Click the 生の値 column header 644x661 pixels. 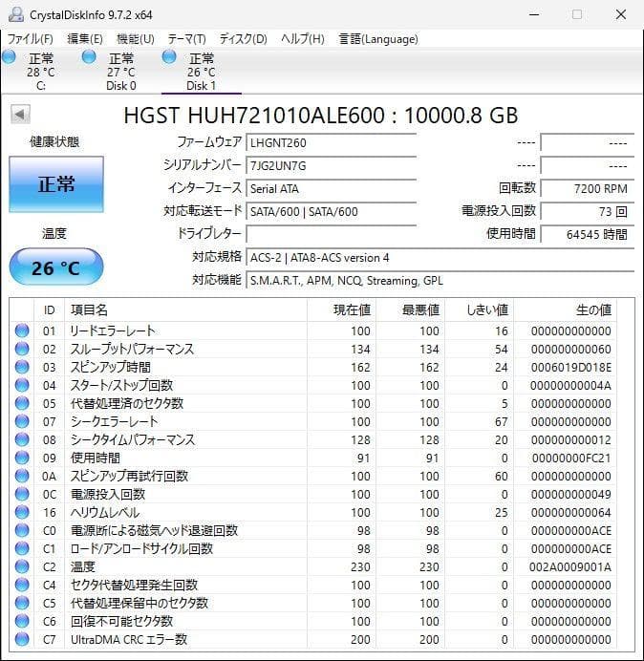(x=565, y=309)
